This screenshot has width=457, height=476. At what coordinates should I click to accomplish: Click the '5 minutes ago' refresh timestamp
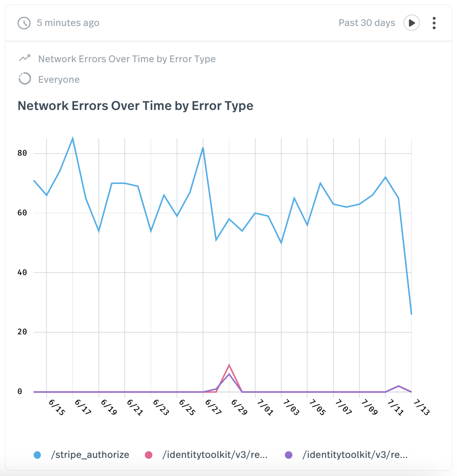(68, 23)
